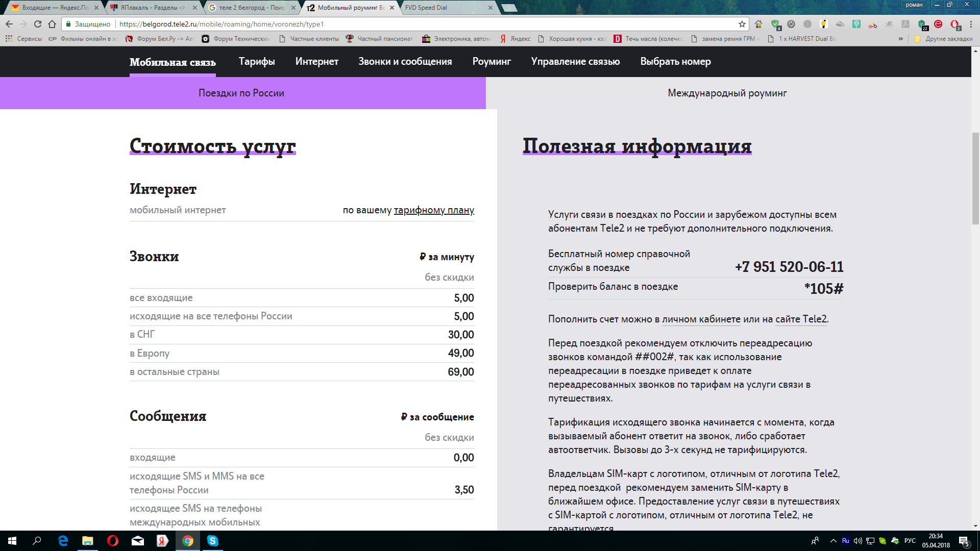Open the личном кабинете link
The image size is (980, 551).
point(701,319)
